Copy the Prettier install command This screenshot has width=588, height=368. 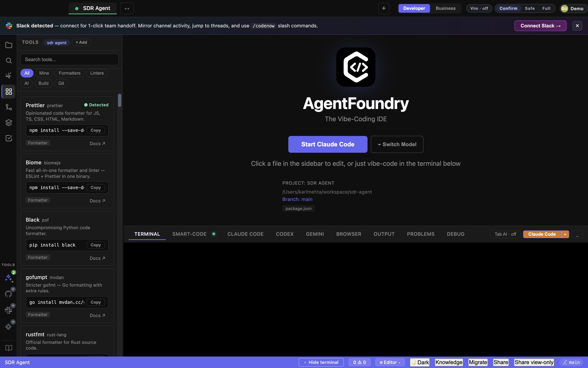(96, 130)
